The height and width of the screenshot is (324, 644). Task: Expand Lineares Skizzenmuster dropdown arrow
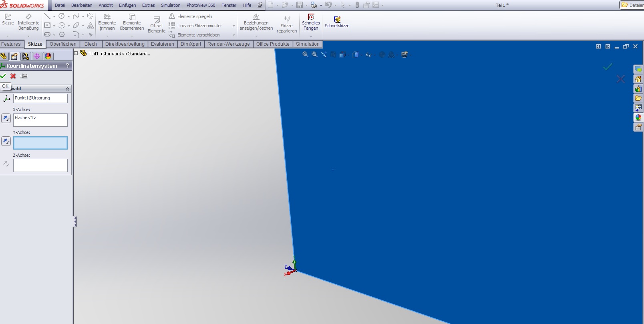point(233,26)
